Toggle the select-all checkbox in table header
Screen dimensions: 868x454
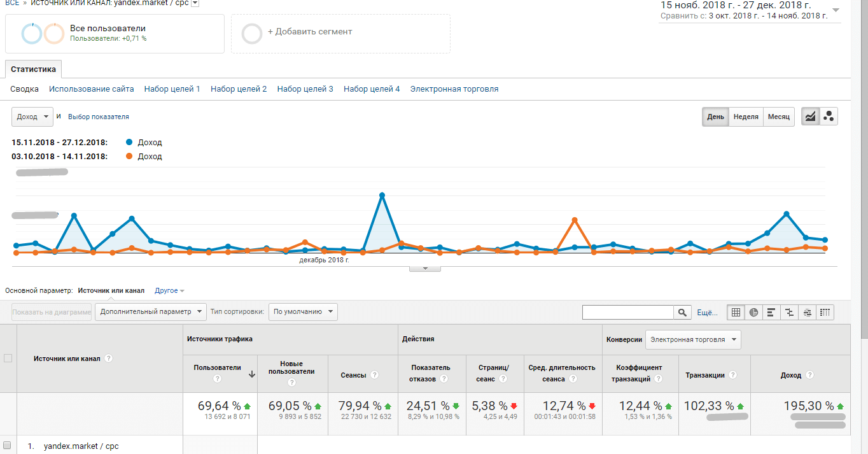click(8, 358)
